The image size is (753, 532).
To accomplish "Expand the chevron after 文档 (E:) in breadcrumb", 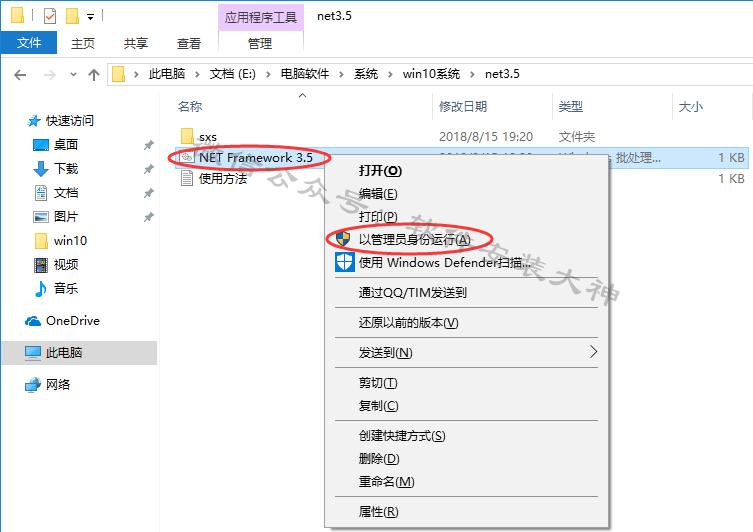I will [x=268, y=74].
